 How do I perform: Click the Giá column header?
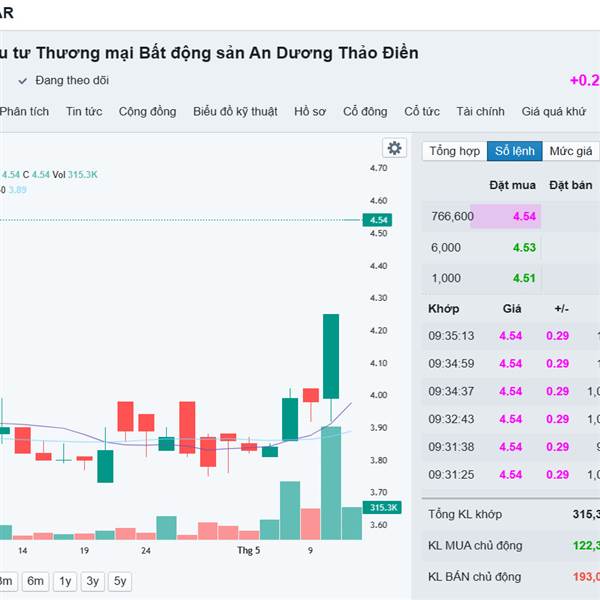pyautogui.click(x=512, y=308)
